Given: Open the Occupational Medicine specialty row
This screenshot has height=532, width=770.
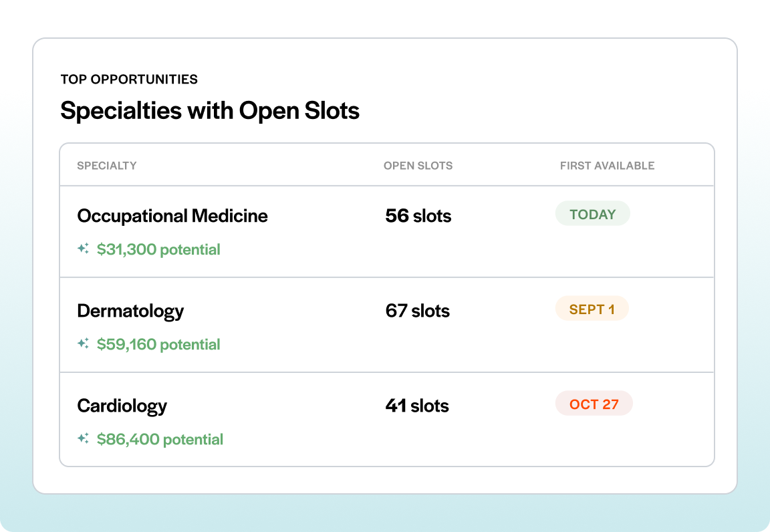Looking at the screenshot, I should pos(387,232).
